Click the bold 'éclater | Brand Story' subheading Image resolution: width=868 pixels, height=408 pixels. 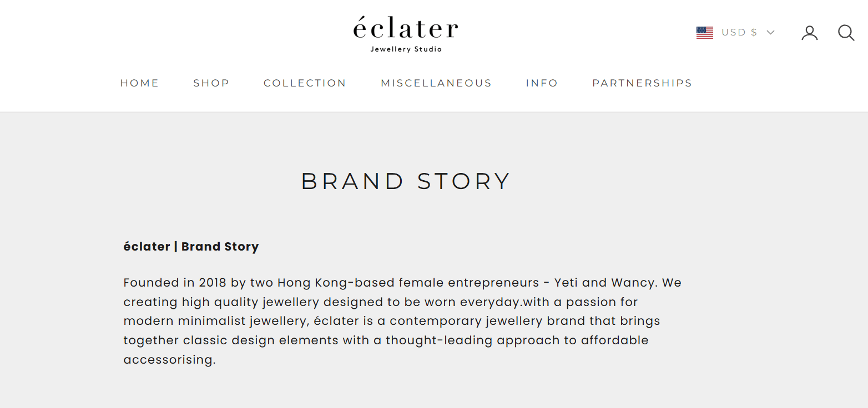coord(191,247)
